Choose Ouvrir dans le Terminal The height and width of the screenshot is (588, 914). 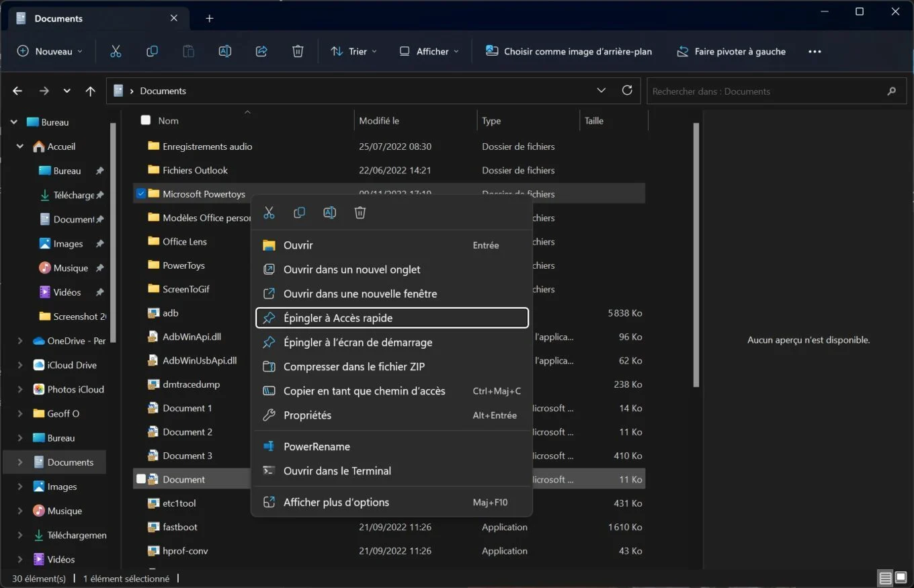(x=392, y=471)
